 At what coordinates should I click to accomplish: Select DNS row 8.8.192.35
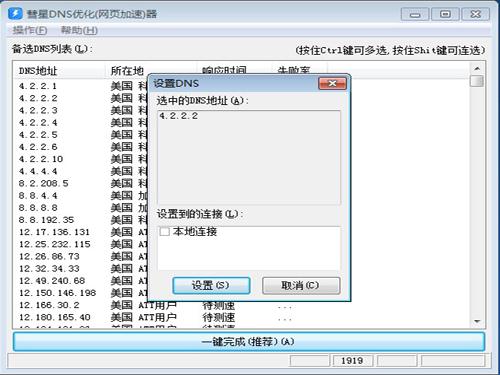(46, 220)
